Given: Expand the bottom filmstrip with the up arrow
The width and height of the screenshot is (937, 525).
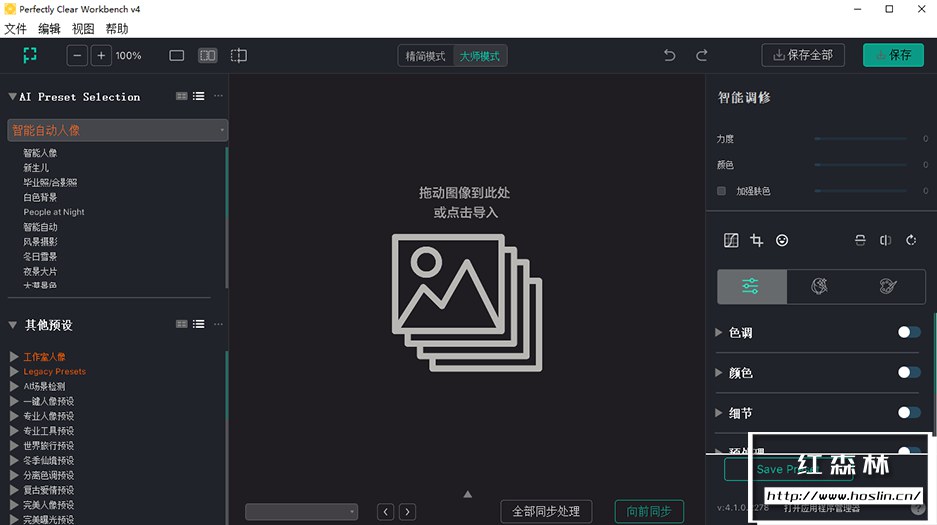Looking at the screenshot, I should (467, 495).
